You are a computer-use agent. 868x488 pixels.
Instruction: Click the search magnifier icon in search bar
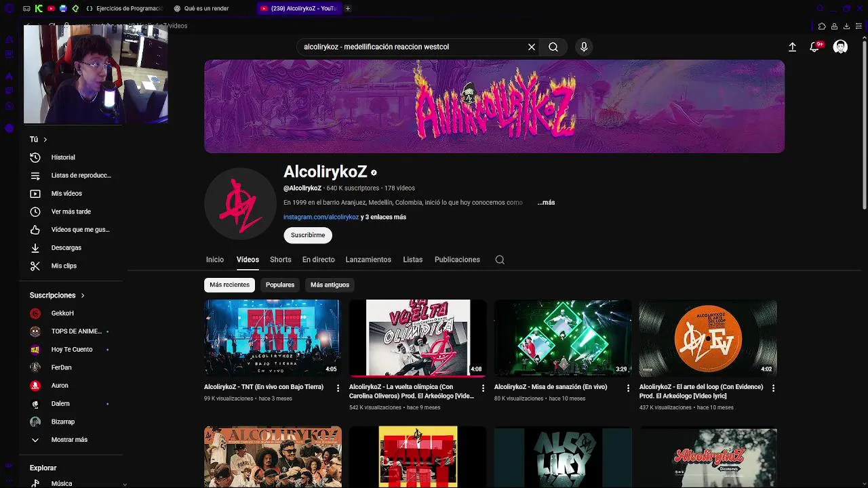click(x=553, y=47)
